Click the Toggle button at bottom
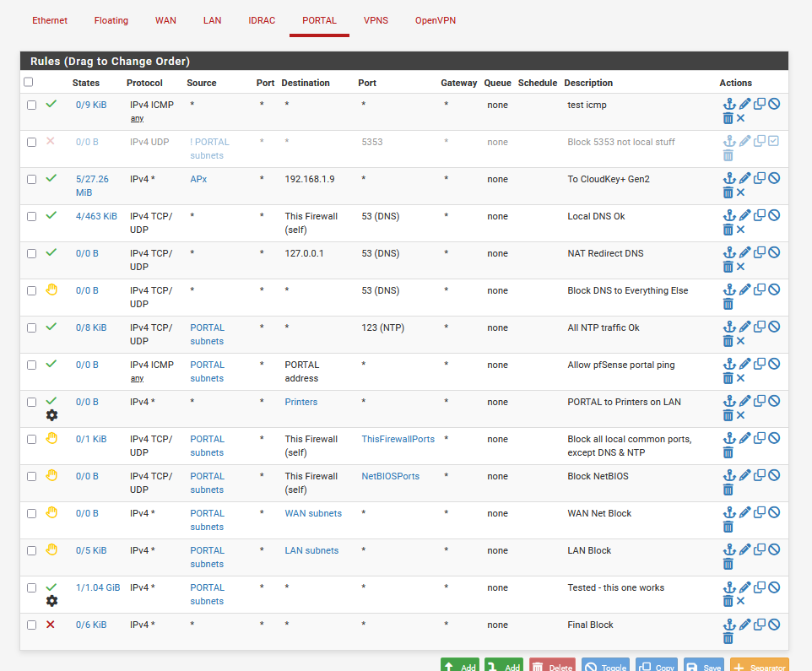The width and height of the screenshot is (812, 671). click(x=605, y=665)
